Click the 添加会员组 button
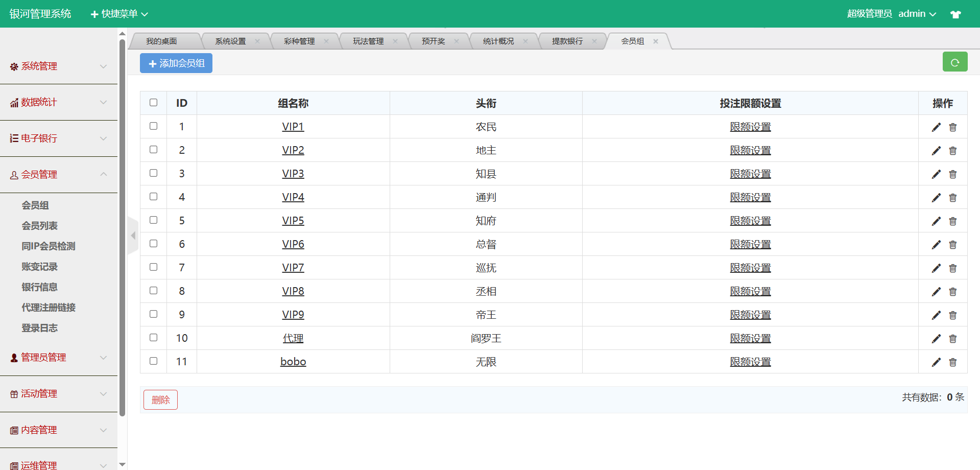The image size is (980, 470). [x=176, y=63]
